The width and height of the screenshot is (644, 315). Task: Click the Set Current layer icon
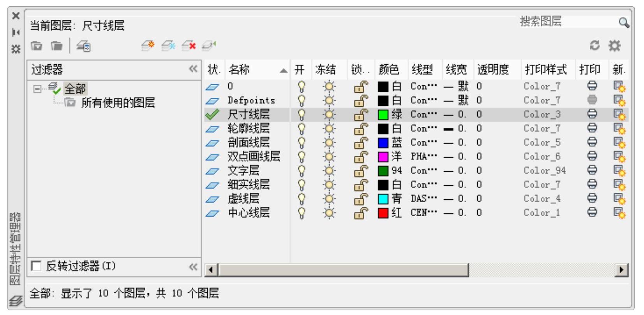[209, 46]
